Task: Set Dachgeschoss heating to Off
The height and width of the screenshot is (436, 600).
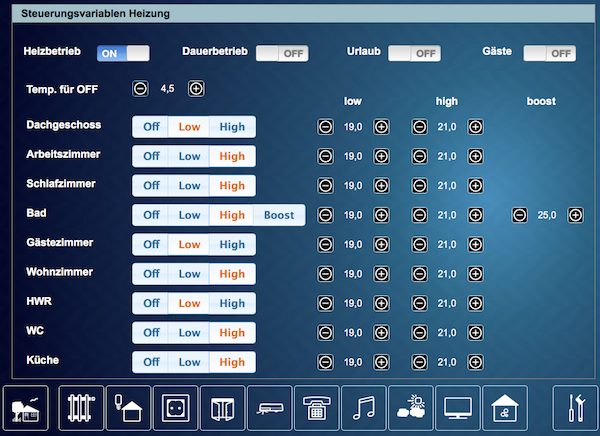Action: 150,127
